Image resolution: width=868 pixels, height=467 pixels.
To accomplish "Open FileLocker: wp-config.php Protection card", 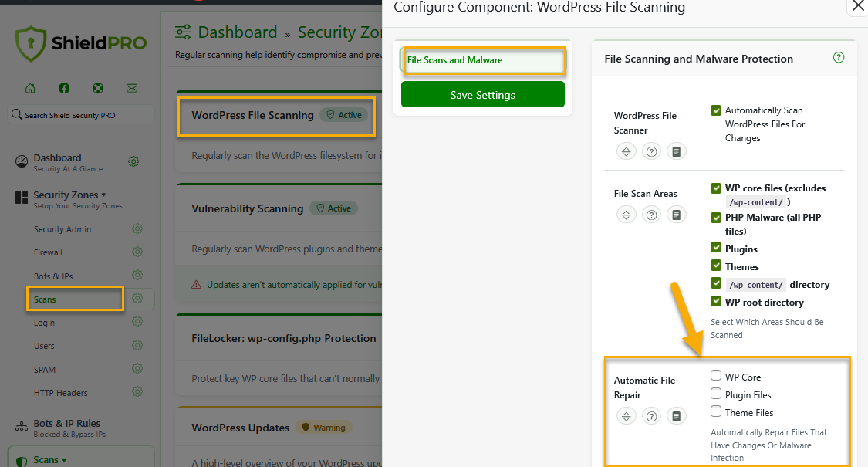I will (283, 338).
